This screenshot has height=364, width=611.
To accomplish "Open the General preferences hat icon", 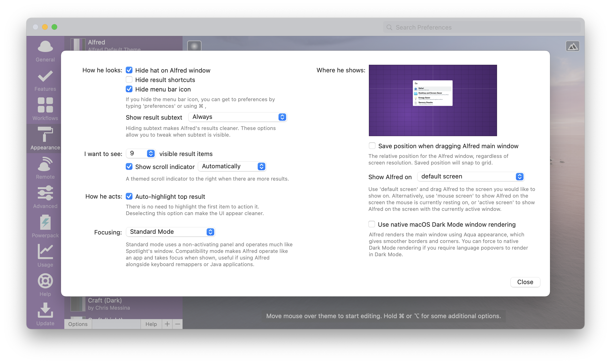I will pos(45,47).
